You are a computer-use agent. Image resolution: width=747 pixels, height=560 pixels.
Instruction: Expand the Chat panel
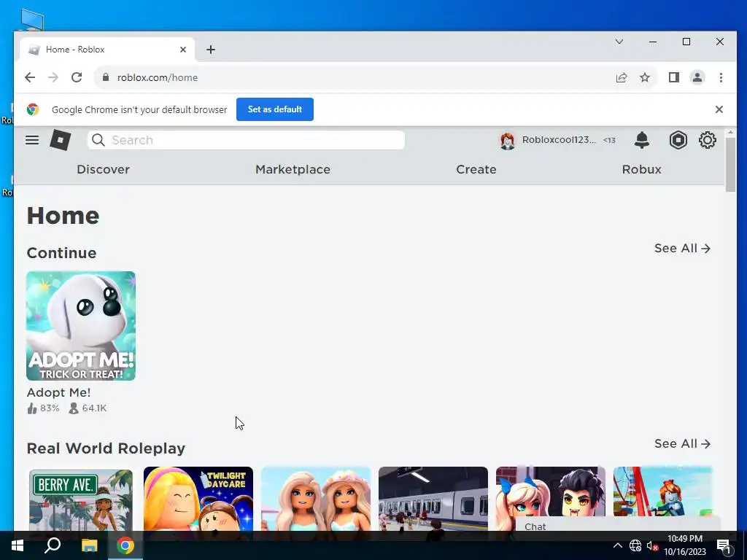point(619,526)
